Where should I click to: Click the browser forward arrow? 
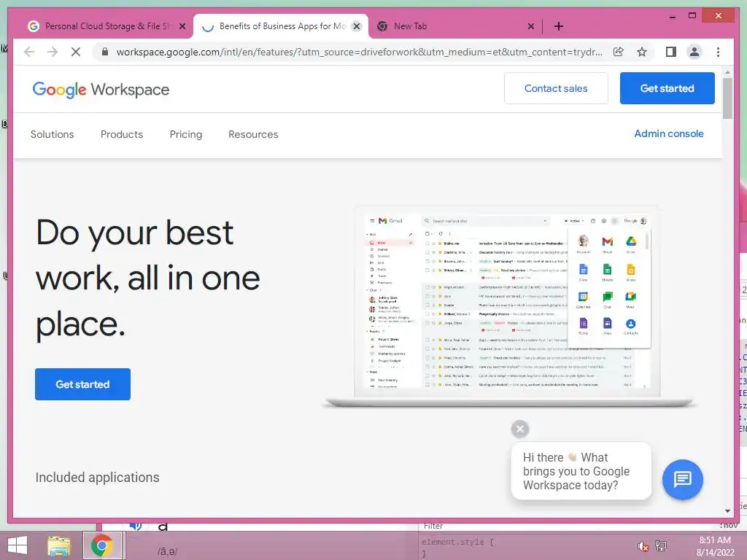[x=53, y=52]
